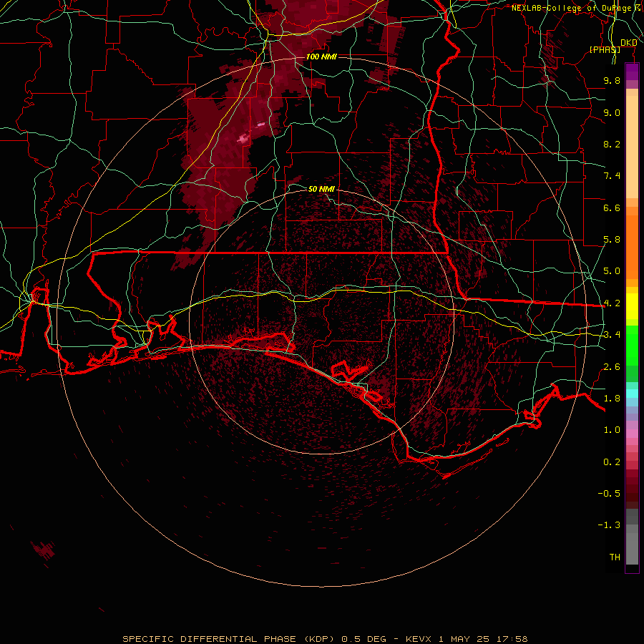Click the 100 NMI range ring label

321,57
